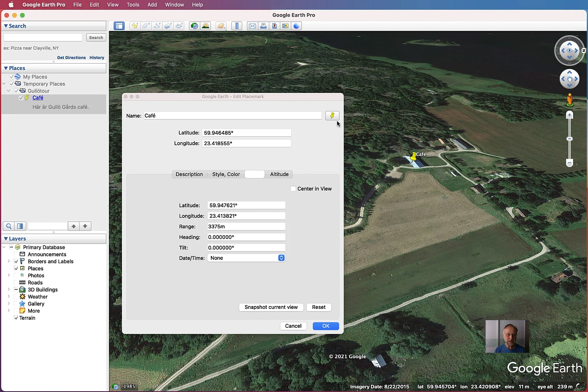
Task: Change placemark icon with pushpin button
Action: coord(332,115)
